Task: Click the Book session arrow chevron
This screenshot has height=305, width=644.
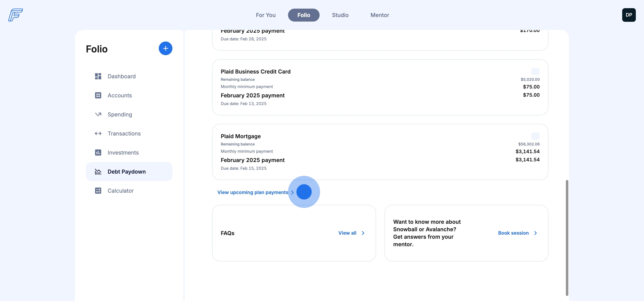Action: [535, 233]
